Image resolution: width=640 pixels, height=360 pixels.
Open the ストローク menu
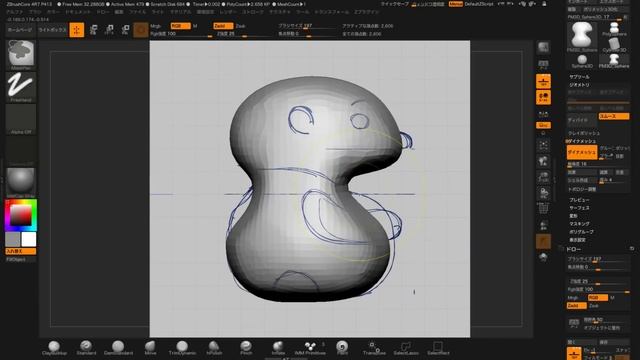click(253, 12)
